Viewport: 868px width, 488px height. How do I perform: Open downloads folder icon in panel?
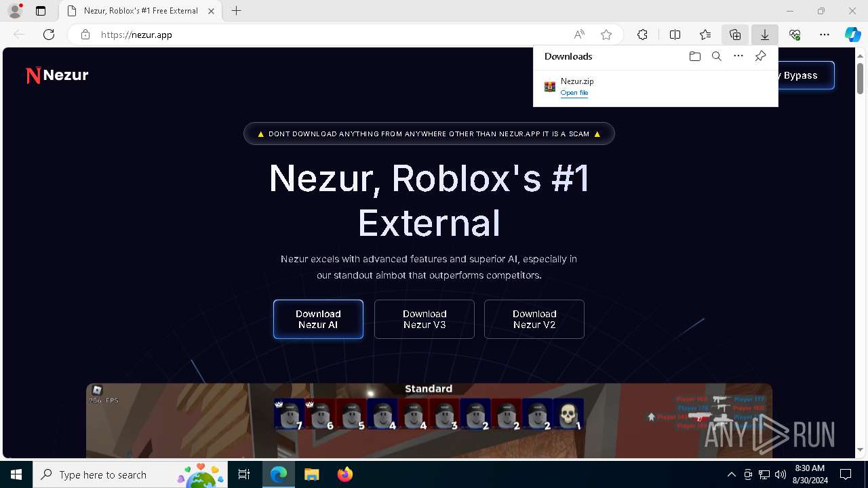[x=694, y=56]
